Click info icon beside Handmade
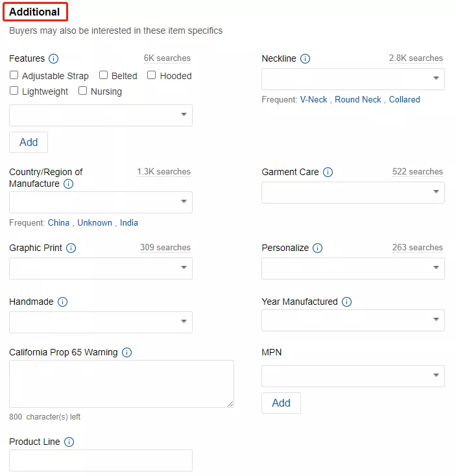Viewport: 456px width, 476px height. (x=63, y=302)
